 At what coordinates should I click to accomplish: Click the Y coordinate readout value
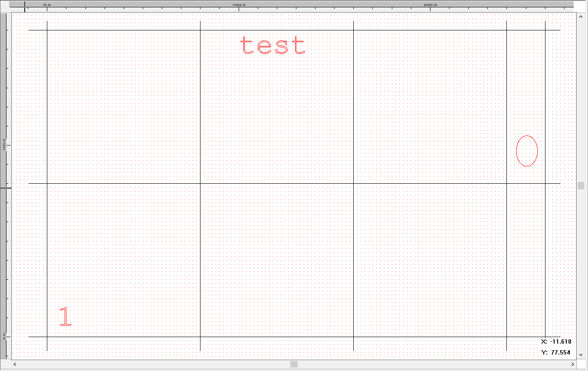[x=561, y=352]
